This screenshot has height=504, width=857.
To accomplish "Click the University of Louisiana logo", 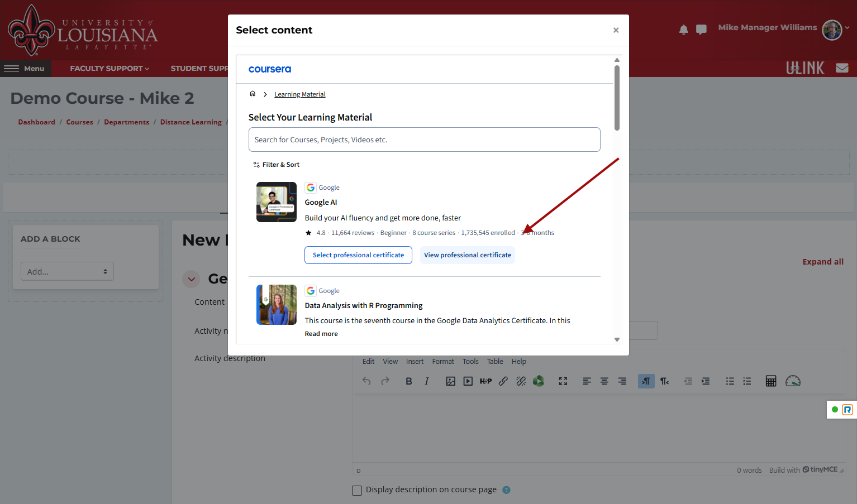I will [x=83, y=30].
